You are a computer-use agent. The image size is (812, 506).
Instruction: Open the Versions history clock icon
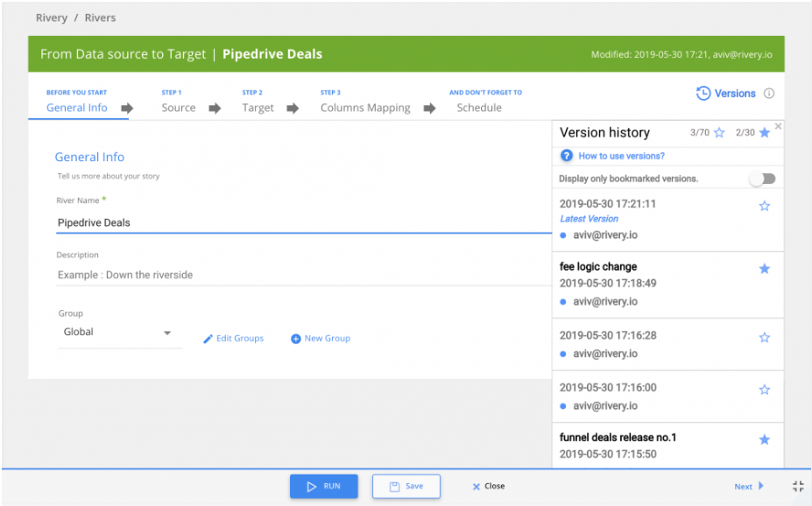(703, 93)
